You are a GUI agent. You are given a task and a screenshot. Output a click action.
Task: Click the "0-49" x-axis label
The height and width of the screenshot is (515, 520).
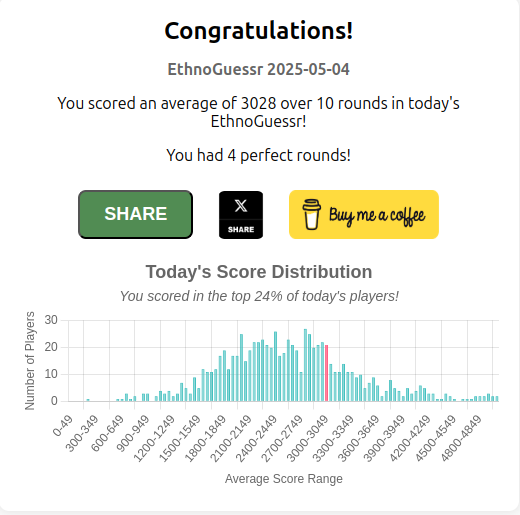tap(63, 426)
